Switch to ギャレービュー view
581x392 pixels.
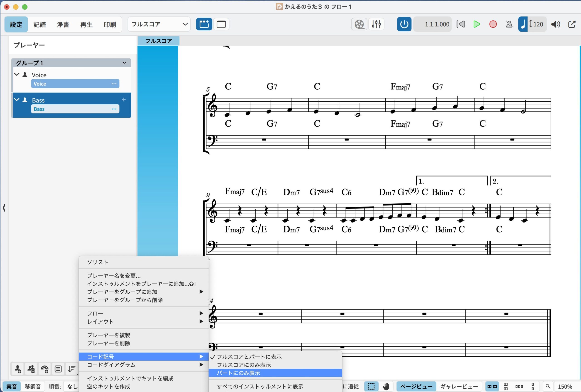[459, 387]
